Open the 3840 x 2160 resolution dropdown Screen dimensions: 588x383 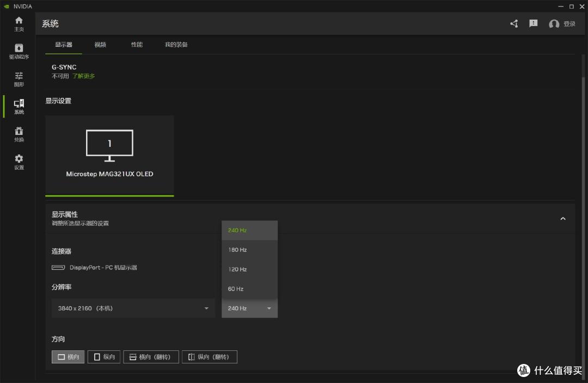(133, 308)
